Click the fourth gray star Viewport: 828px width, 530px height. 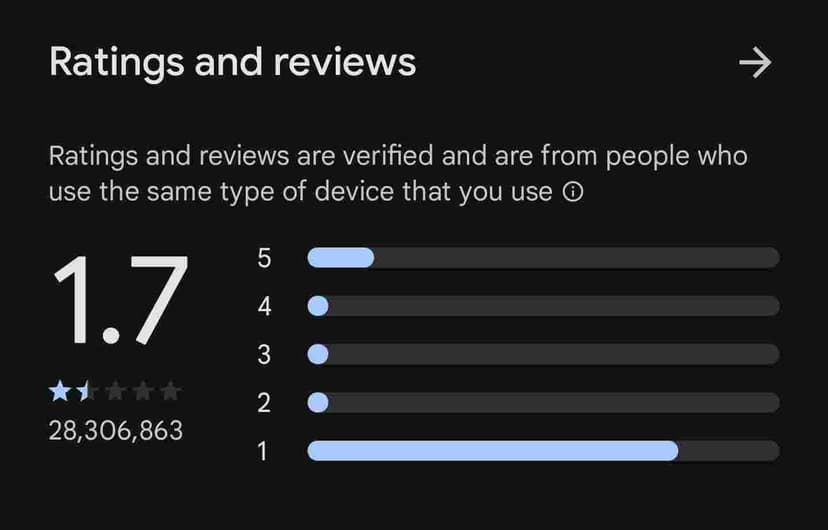(143, 391)
